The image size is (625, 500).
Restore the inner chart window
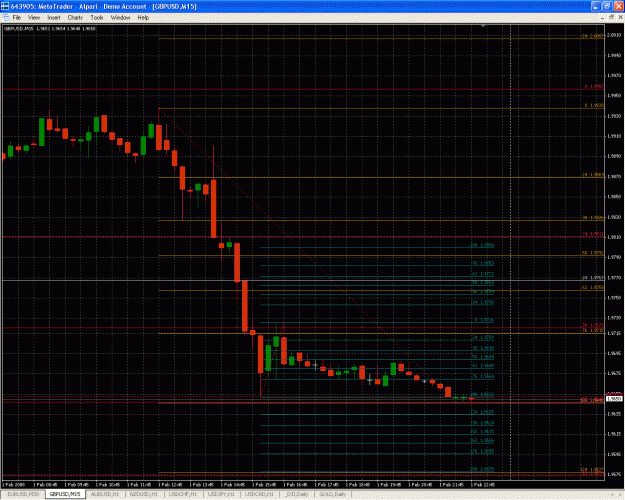coord(611,18)
